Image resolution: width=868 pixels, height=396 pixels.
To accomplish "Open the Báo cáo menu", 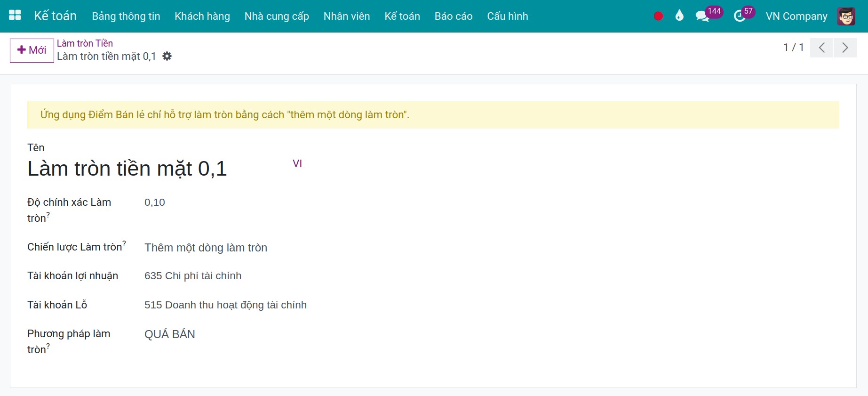I will pos(454,16).
